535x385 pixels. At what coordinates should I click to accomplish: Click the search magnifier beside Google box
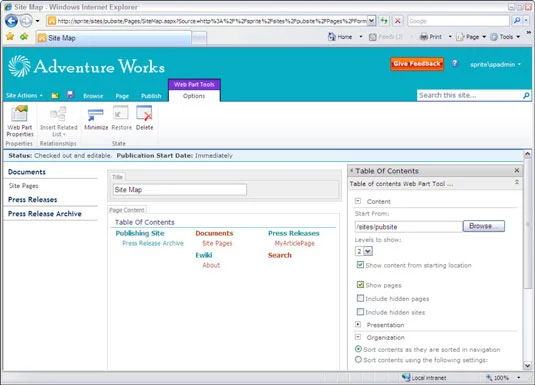pyautogui.click(x=517, y=21)
